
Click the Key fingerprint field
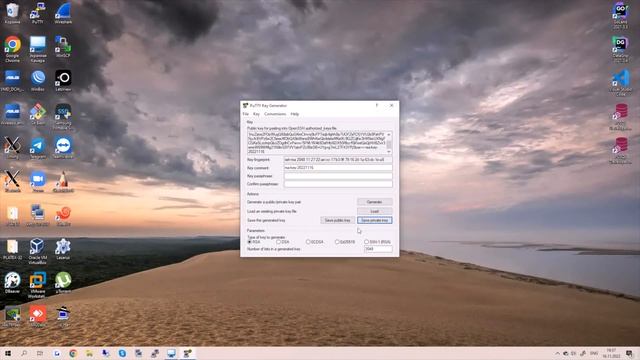pyautogui.click(x=338, y=160)
